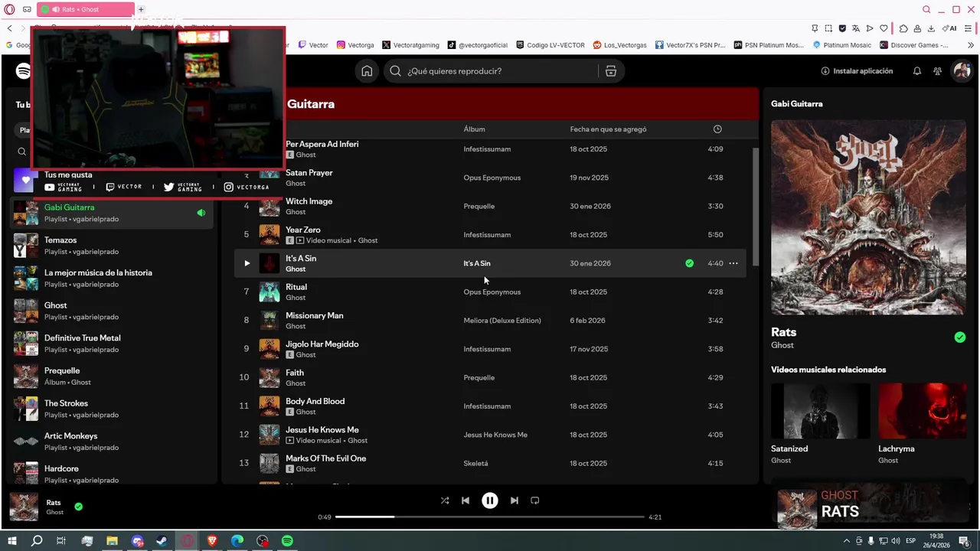Sort by Fecha en que se agregó header
Image resolution: width=980 pixels, height=551 pixels.
click(608, 129)
